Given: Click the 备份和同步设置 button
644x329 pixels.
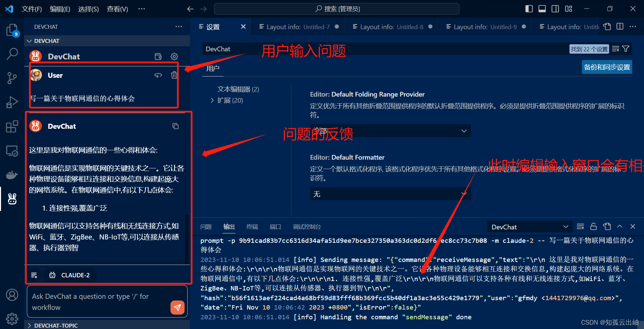Looking at the screenshot, I should click(x=607, y=67).
